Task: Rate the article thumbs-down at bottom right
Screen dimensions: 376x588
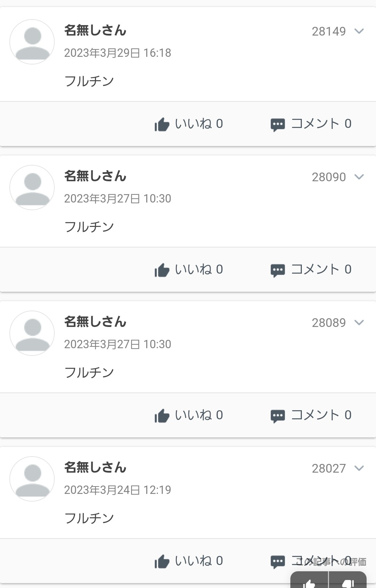Action: (348, 582)
